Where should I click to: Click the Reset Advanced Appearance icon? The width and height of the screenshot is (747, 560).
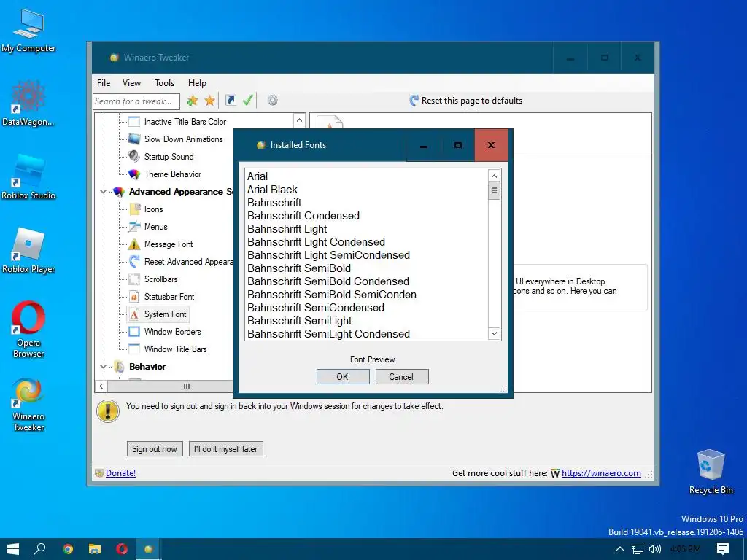[x=134, y=262]
